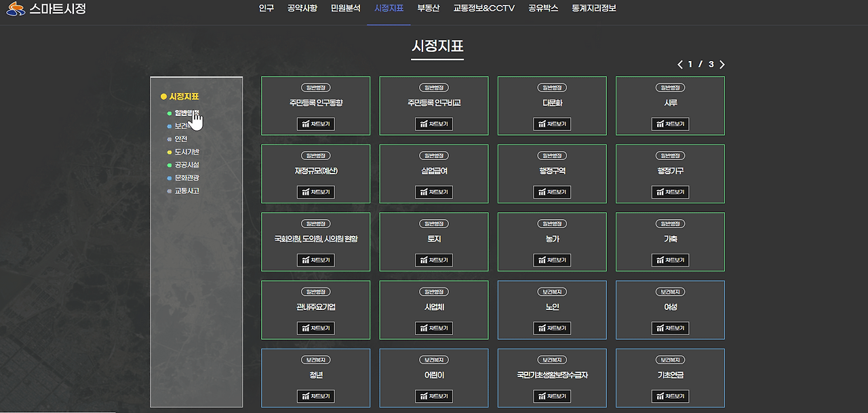The image size is (868, 413).
Task: Click the 토지 card title
Action: 434,239
